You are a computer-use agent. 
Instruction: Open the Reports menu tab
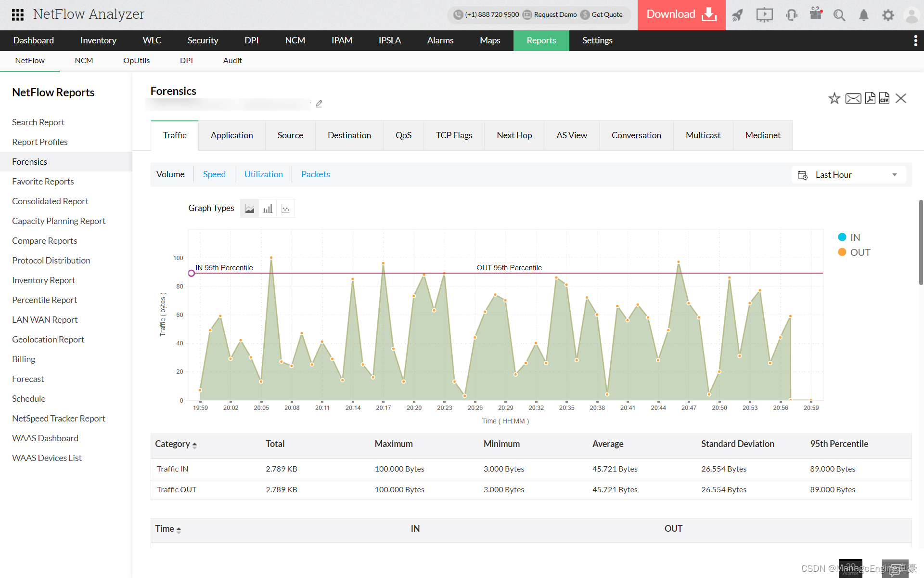click(x=541, y=40)
